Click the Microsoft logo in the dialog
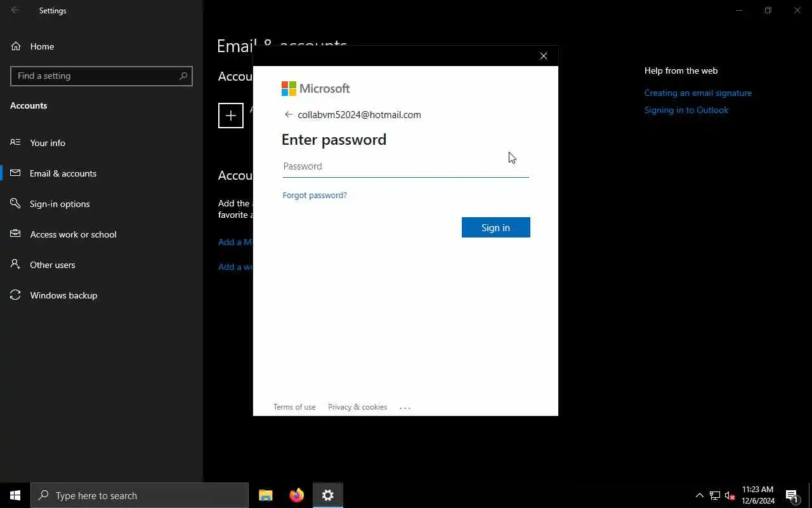 (x=316, y=88)
